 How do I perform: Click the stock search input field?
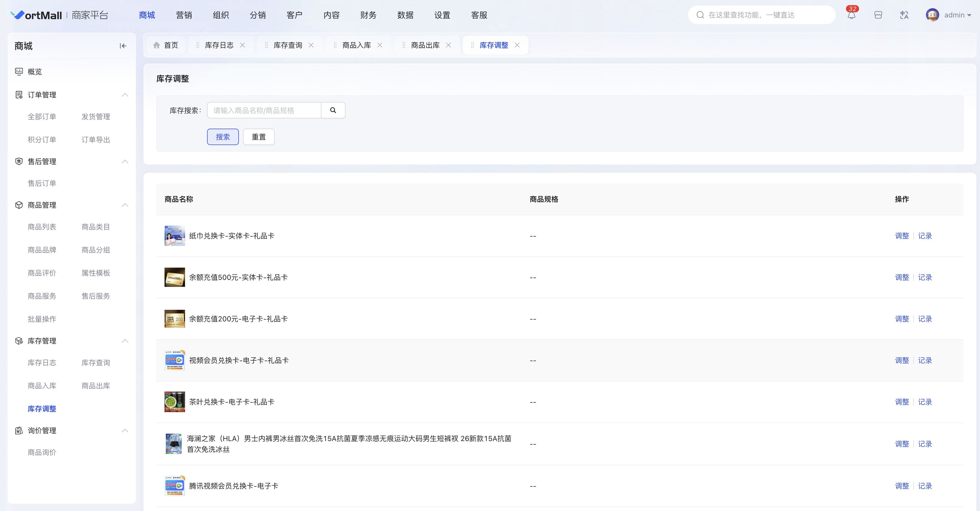[264, 110]
